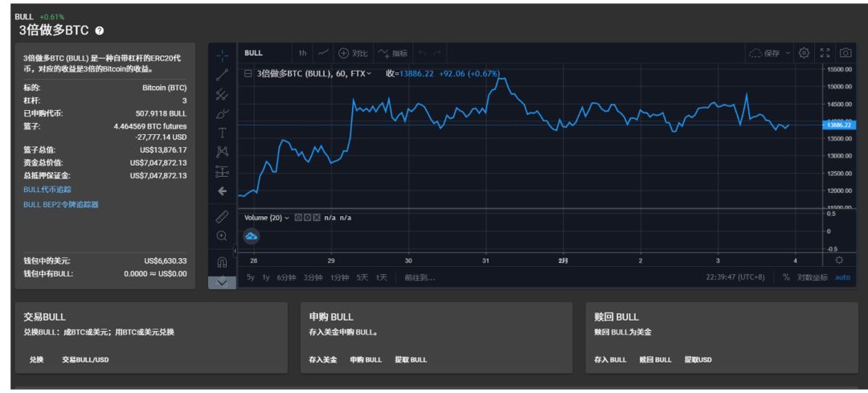Select the brush drawing tool
This screenshot has height=393, width=868.
222,114
